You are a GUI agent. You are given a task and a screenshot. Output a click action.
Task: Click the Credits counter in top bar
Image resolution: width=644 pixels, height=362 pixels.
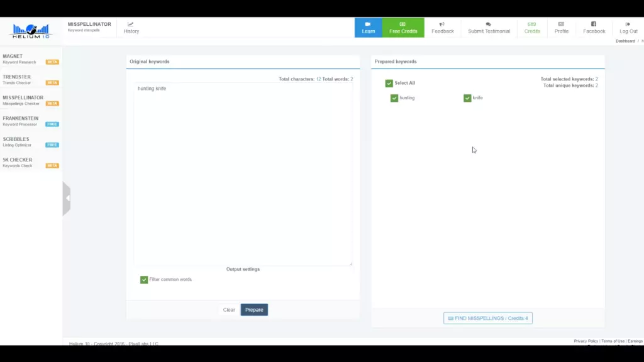pos(532,28)
